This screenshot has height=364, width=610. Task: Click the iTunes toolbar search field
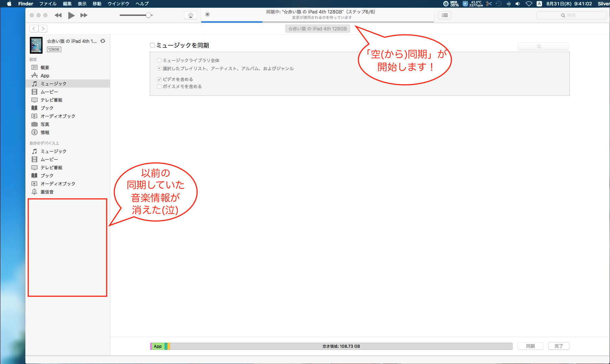click(x=571, y=15)
